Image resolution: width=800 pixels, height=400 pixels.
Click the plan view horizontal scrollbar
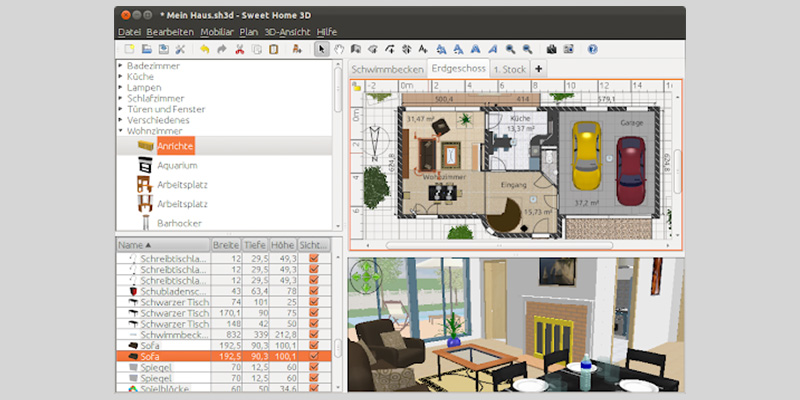pos(499,245)
